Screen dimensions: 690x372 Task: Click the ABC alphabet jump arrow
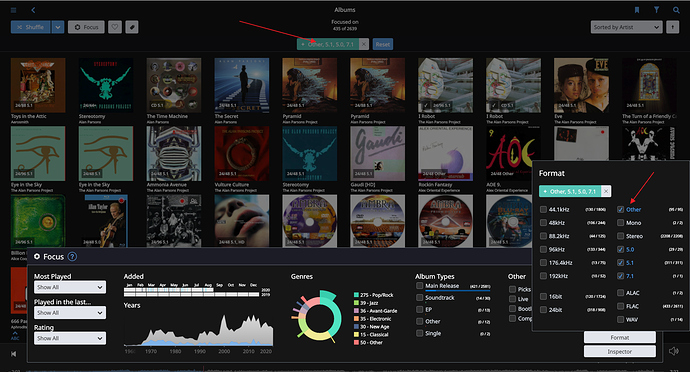point(15,335)
